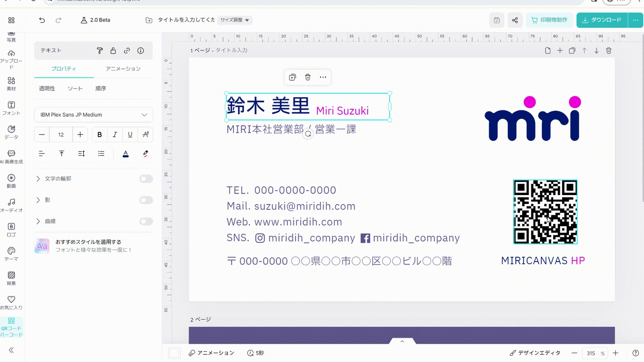Undo the last action
The width and height of the screenshot is (644, 362).
tap(42, 20)
